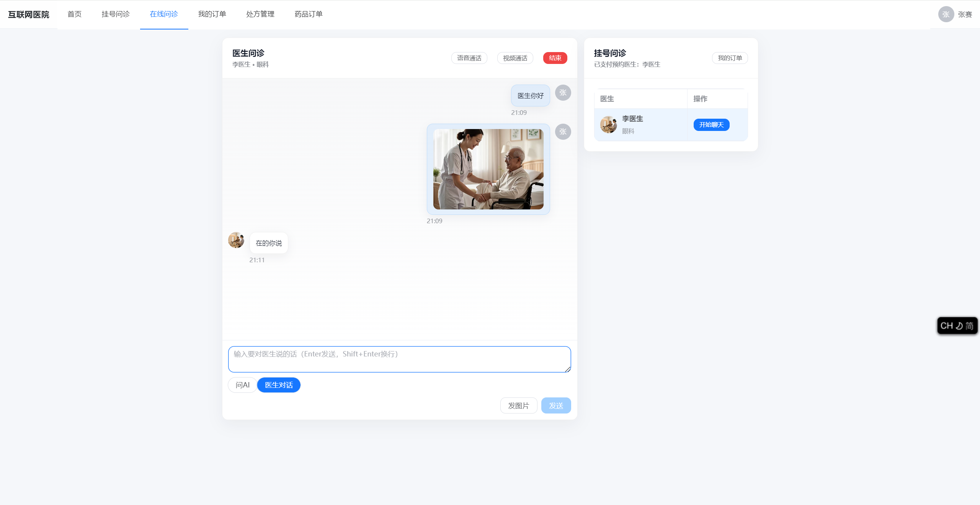Click 发图片 to send an image
Screen dimensions: 980x505
[x=518, y=405]
